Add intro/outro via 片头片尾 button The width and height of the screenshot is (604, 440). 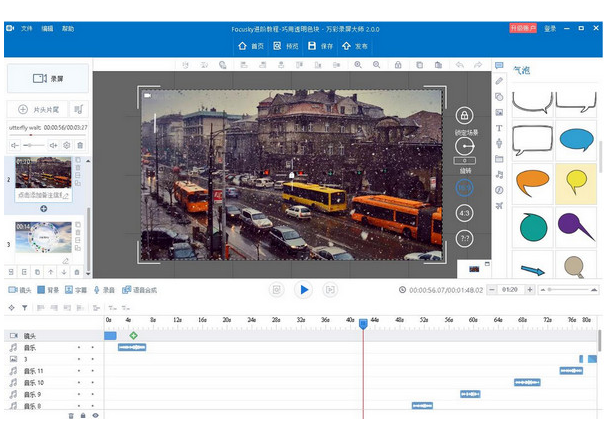(38, 109)
